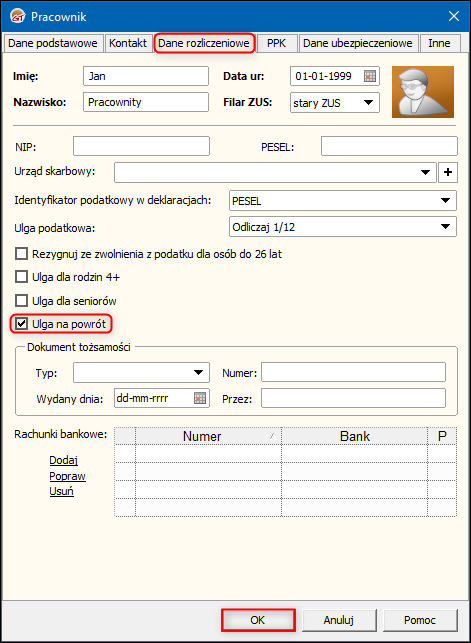Close the Pracownik dialog window
Image resolution: width=471 pixels, height=643 pixels.
tap(453, 16)
